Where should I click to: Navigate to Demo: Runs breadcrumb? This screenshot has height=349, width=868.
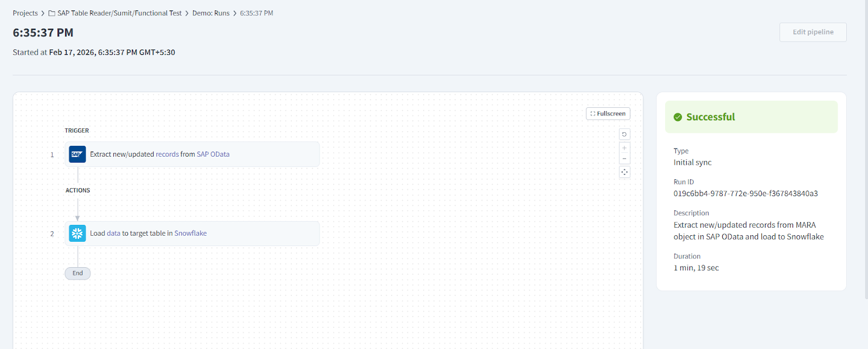[x=210, y=13]
